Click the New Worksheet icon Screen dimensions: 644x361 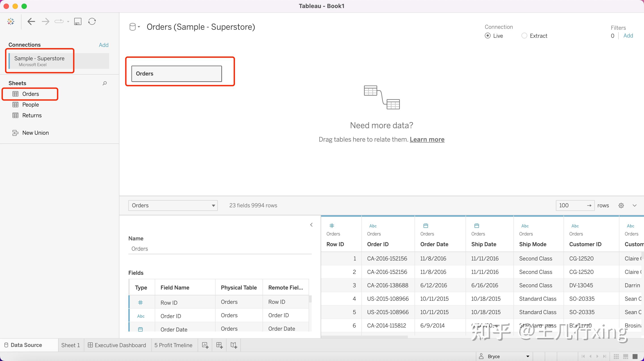pyautogui.click(x=205, y=345)
